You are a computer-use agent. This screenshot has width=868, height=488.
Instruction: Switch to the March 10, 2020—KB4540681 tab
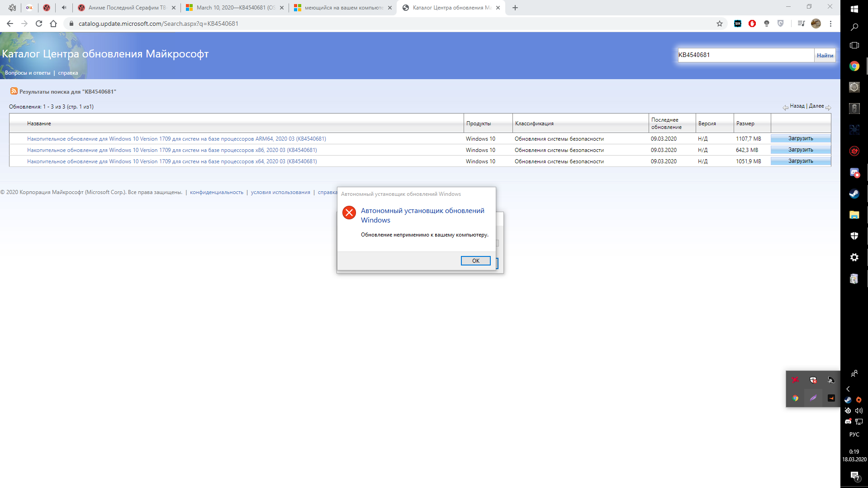[235, 8]
